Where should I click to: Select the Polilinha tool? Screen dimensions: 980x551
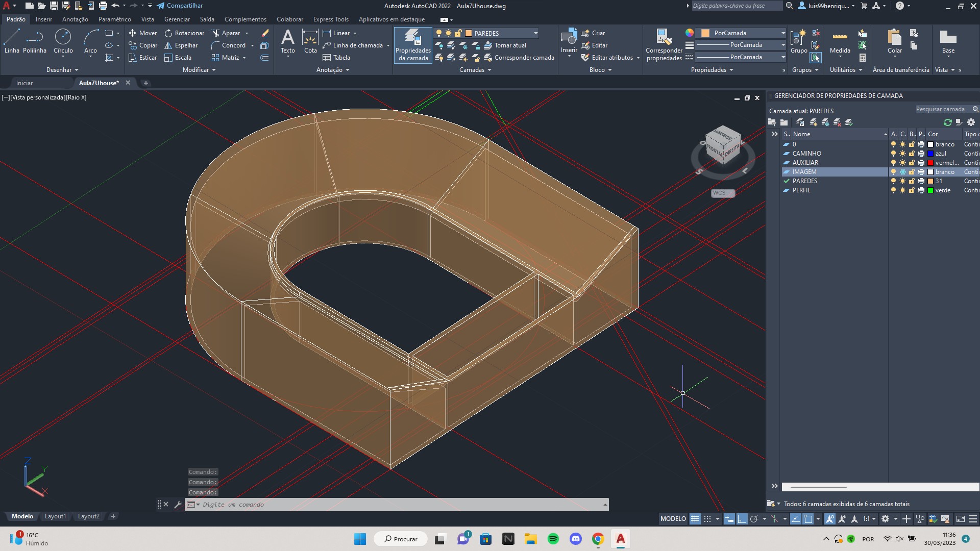(x=35, y=41)
